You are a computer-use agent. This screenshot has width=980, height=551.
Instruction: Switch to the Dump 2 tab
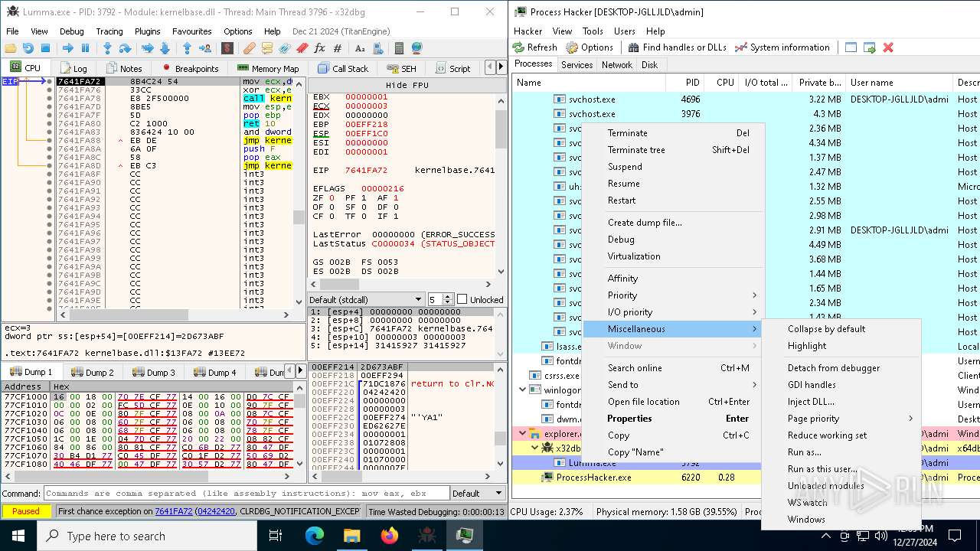[x=92, y=373]
